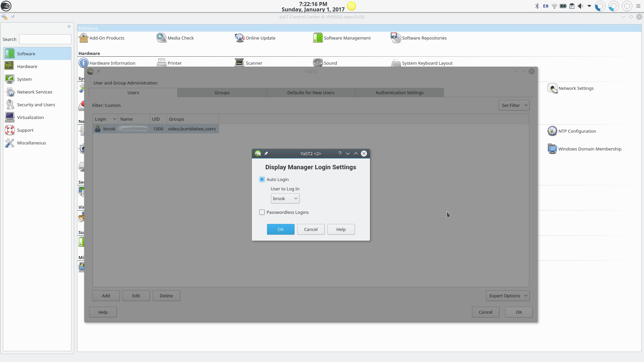Click the clock and date display
This screenshot has width=644, height=362.
[313, 6]
